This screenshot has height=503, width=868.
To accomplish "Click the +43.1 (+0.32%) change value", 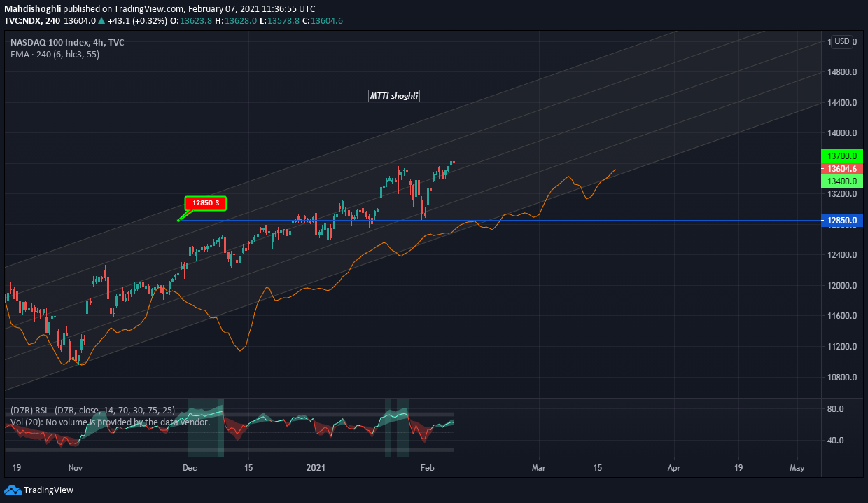I will [x=137, y=21].
